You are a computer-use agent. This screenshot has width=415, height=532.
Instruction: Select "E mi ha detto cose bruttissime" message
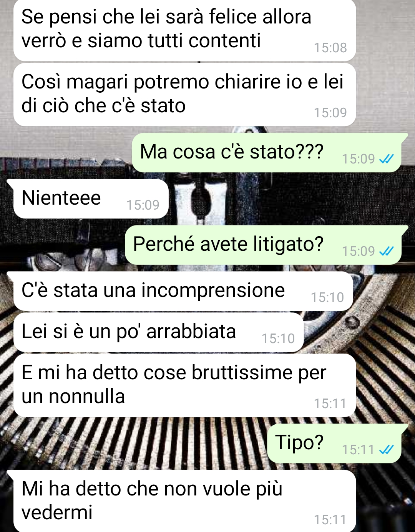point(184,385)
